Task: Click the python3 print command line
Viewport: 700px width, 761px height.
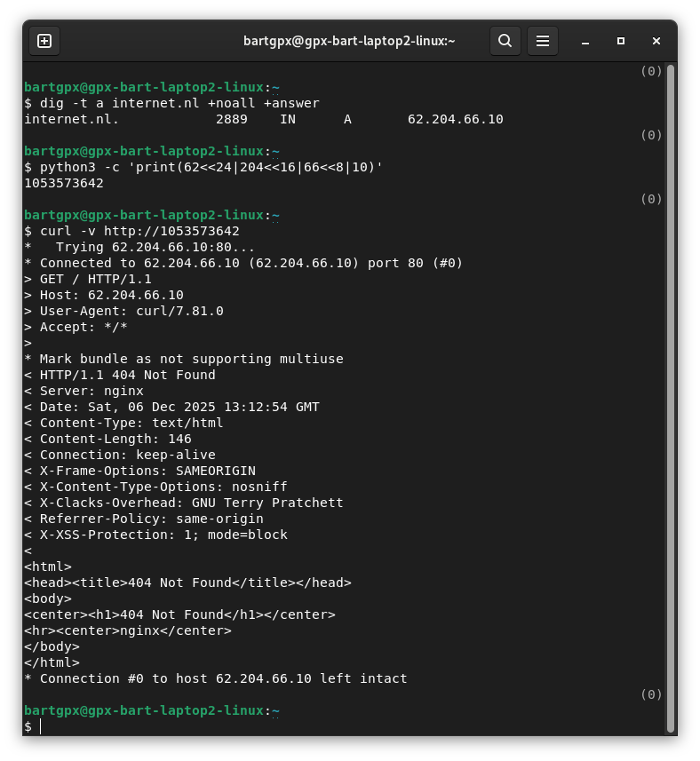Action: (x=211, y=167)
